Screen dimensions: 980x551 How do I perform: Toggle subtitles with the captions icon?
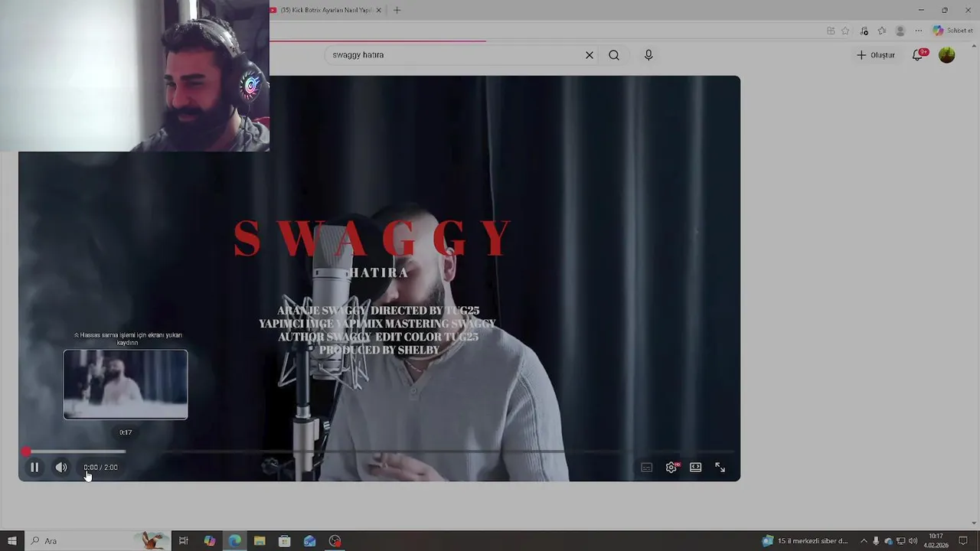pyautogui.click(x=647, y=468)
